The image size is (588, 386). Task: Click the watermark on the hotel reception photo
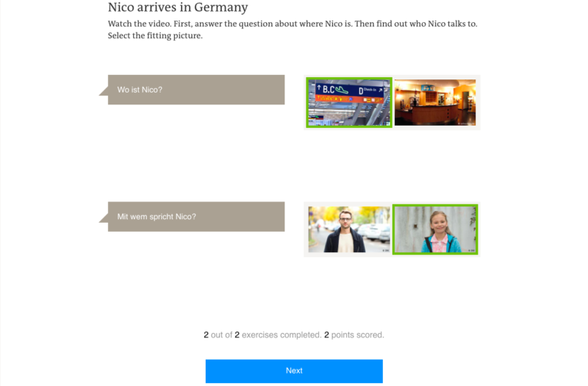tap(467, 124)
